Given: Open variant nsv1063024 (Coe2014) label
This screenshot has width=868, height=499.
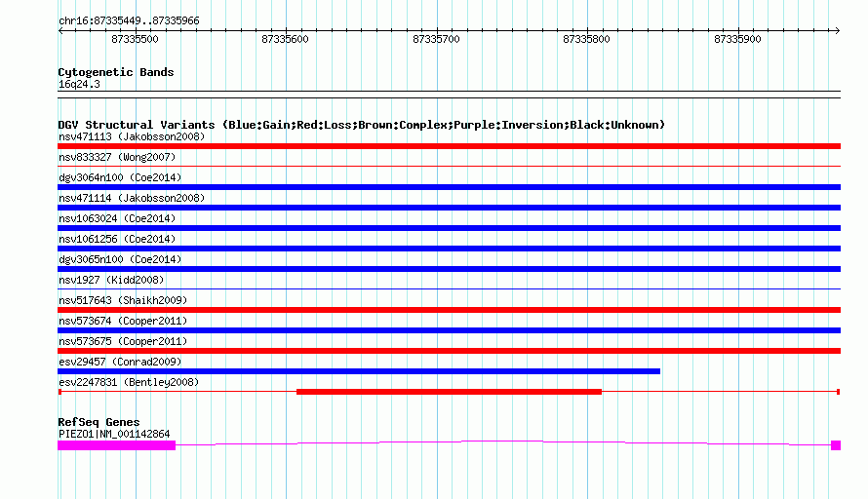Looking at the screenshot, I should coord(117,218).
